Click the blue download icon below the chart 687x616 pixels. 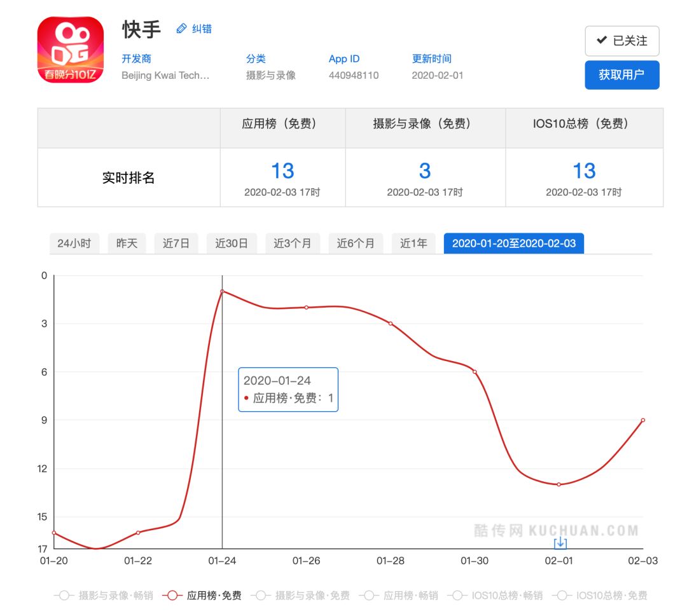[x=559, y=542]
